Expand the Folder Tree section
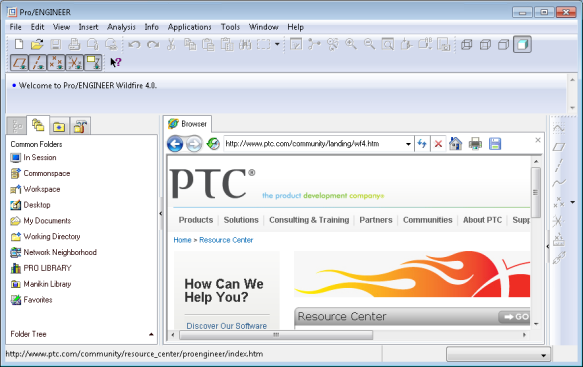The image size is (583, 367). pos(151,334)
